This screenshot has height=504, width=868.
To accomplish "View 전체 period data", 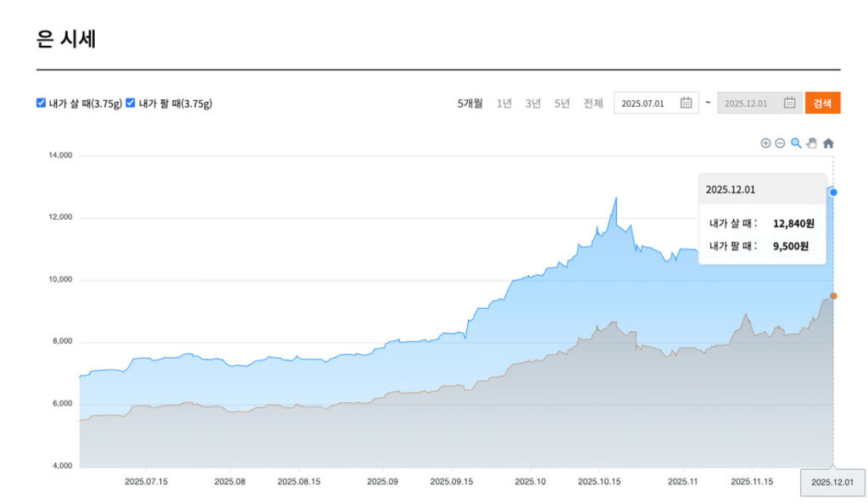I will coord(593,104).
